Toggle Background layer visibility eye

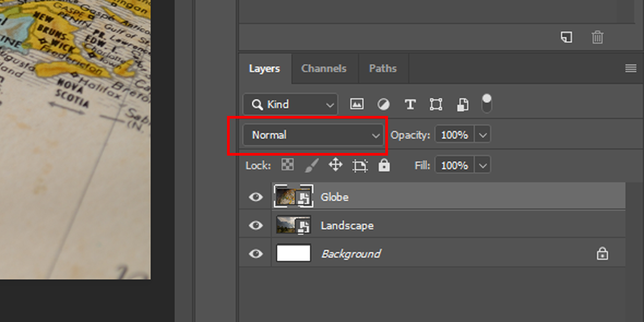256,253
